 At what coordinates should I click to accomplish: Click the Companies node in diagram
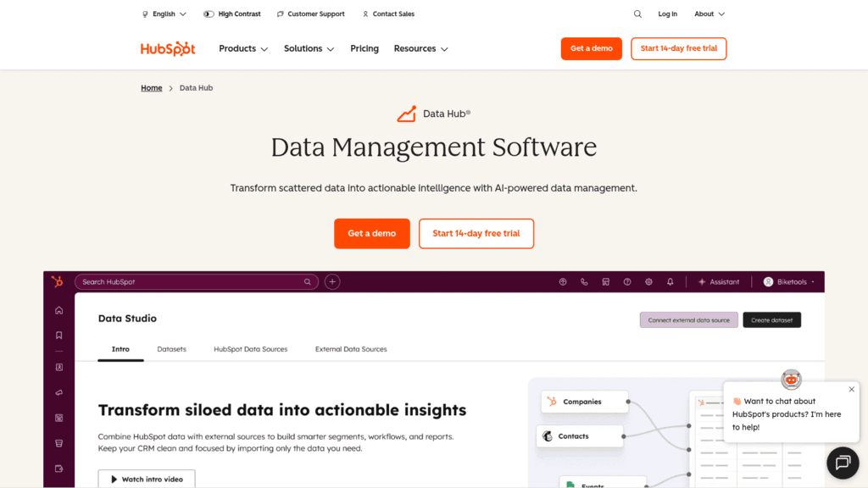pos(584,402)
